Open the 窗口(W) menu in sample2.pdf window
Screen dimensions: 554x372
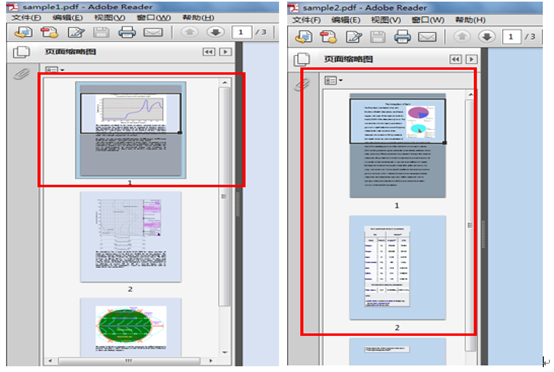(x=428, y=20)
